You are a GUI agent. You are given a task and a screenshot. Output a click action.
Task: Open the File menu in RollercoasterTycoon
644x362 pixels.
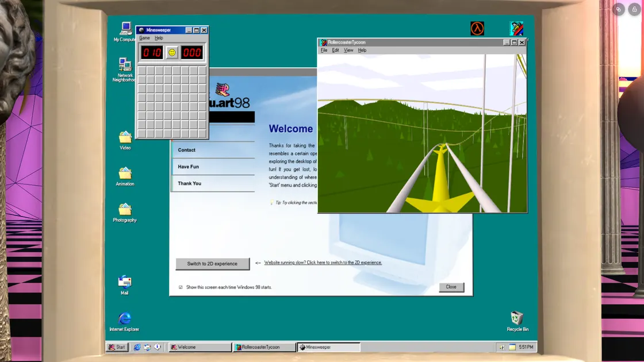pos(323,50)
